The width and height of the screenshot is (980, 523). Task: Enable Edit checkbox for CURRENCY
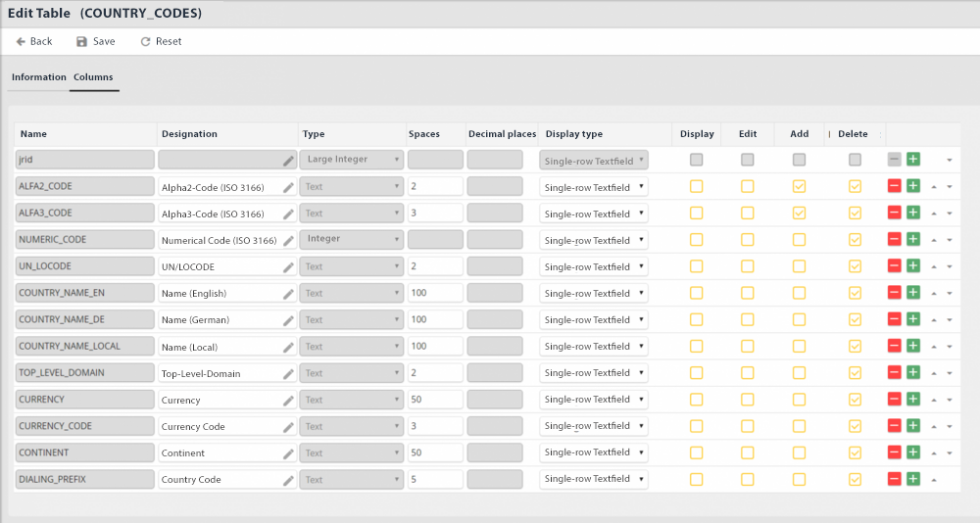coord(748,400)
